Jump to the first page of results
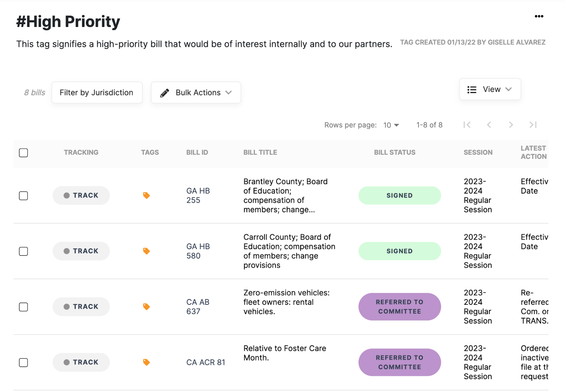Viewport: 565px width, 392px height. (467, 125)
